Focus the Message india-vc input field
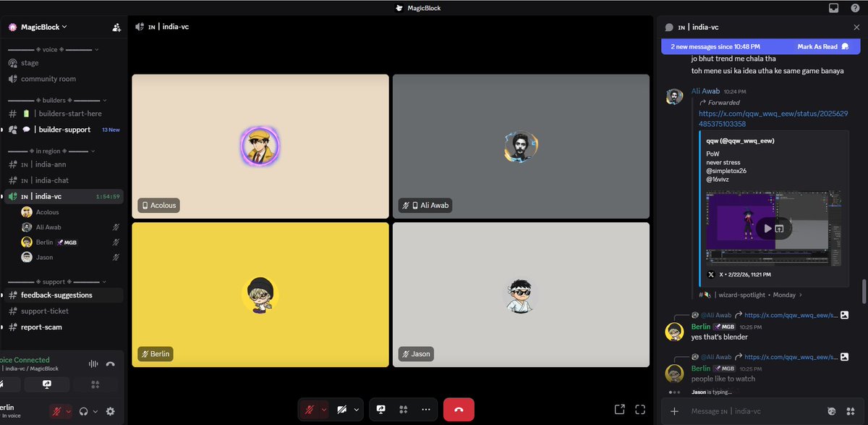 pyautogui.click(x=752, y=411)
